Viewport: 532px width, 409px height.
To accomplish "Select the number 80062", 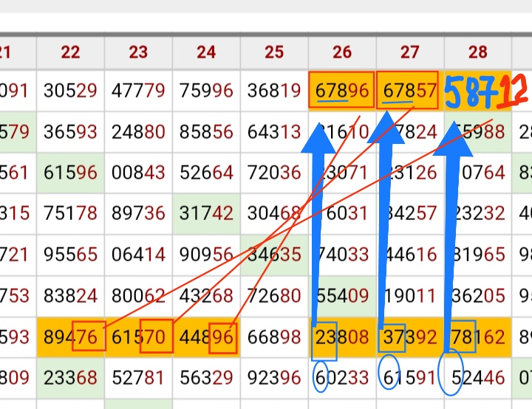I will (138, 296).
